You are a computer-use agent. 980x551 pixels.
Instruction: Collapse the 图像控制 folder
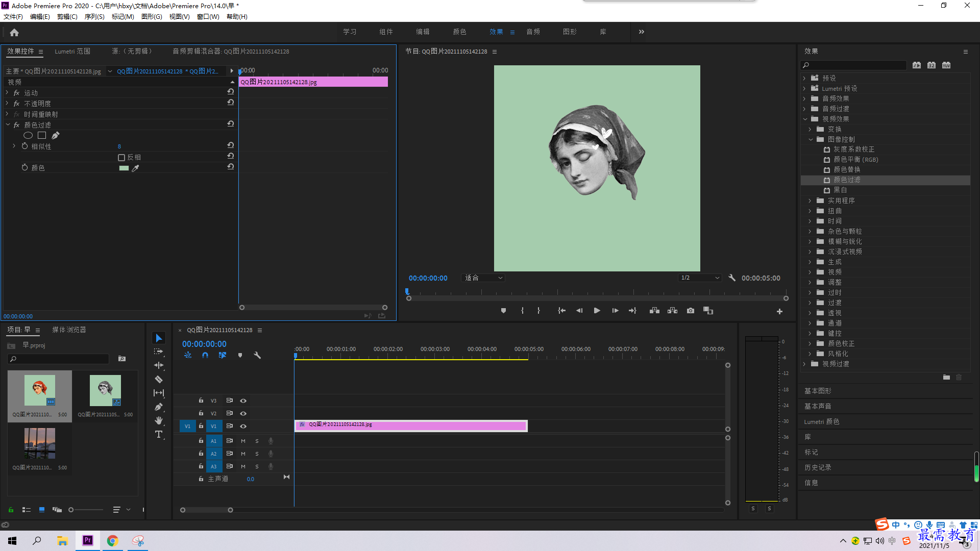[x=811, y=139]
